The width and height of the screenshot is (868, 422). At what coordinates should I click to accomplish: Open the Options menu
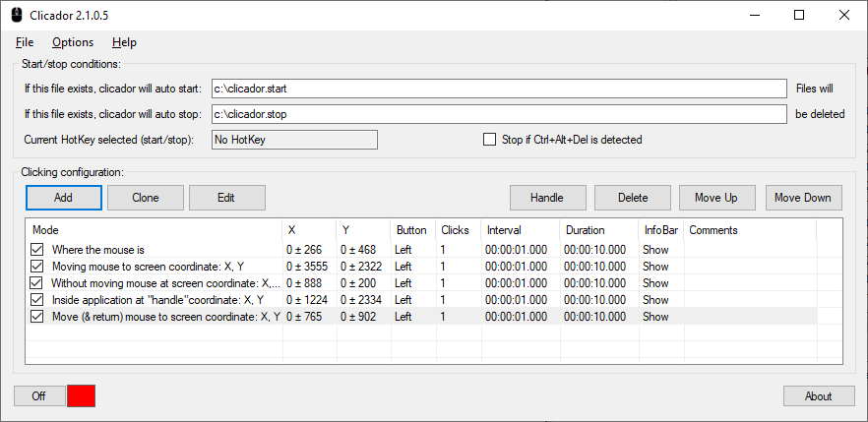click(x=73, y=42)
